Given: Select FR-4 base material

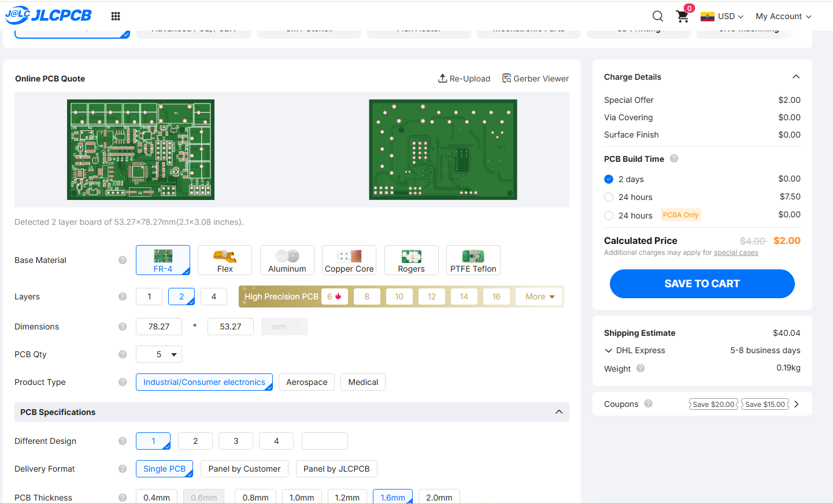Looking at the screenshot, I should click(163, 260).
